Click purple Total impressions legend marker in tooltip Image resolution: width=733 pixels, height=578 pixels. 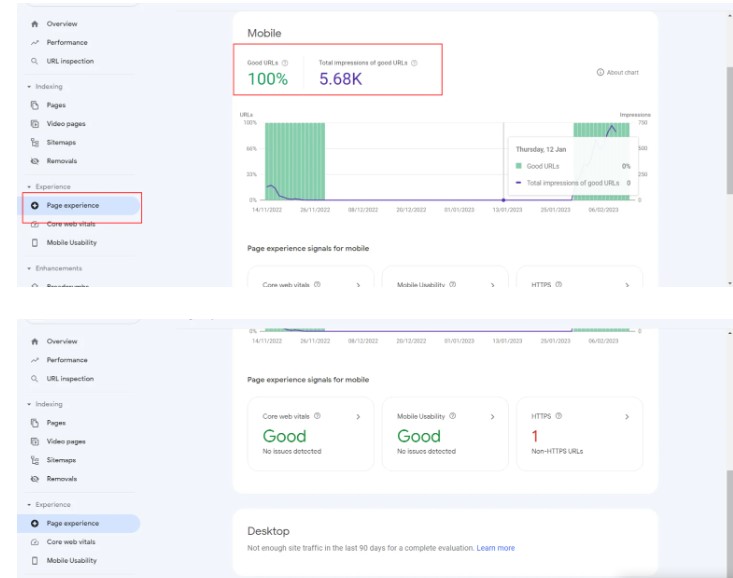[518, 183]
